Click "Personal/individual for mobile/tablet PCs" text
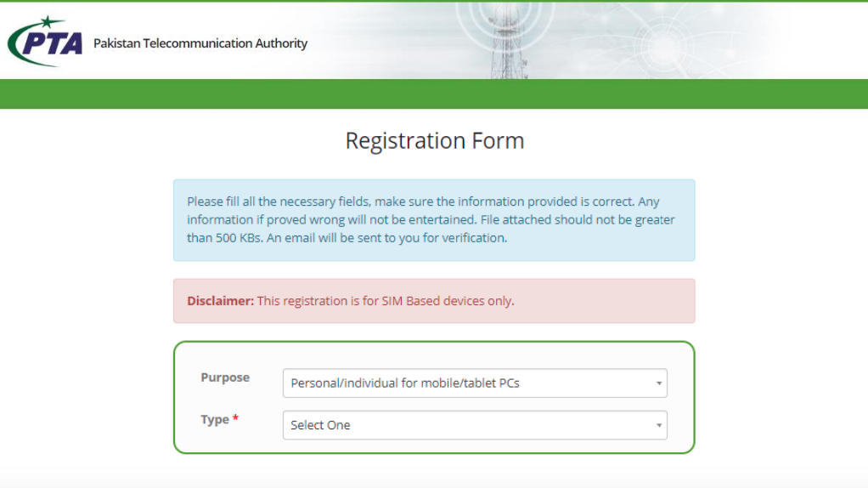 pos(405,383)
